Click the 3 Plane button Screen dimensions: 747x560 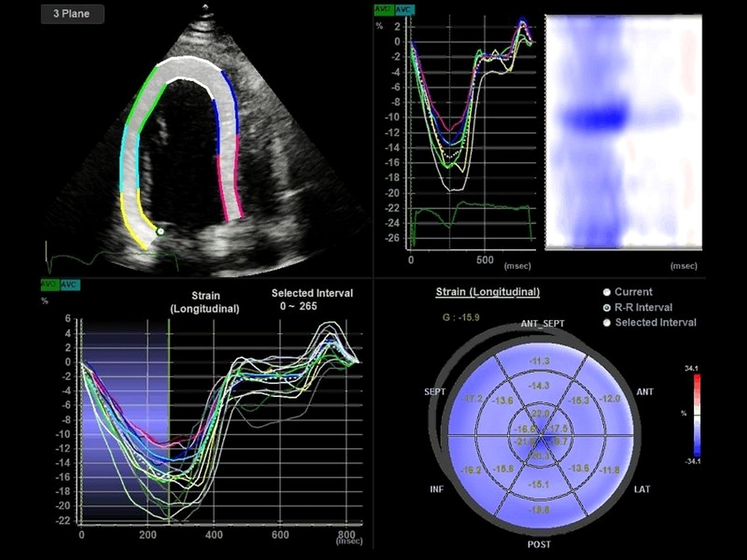(x=72, y=14)
